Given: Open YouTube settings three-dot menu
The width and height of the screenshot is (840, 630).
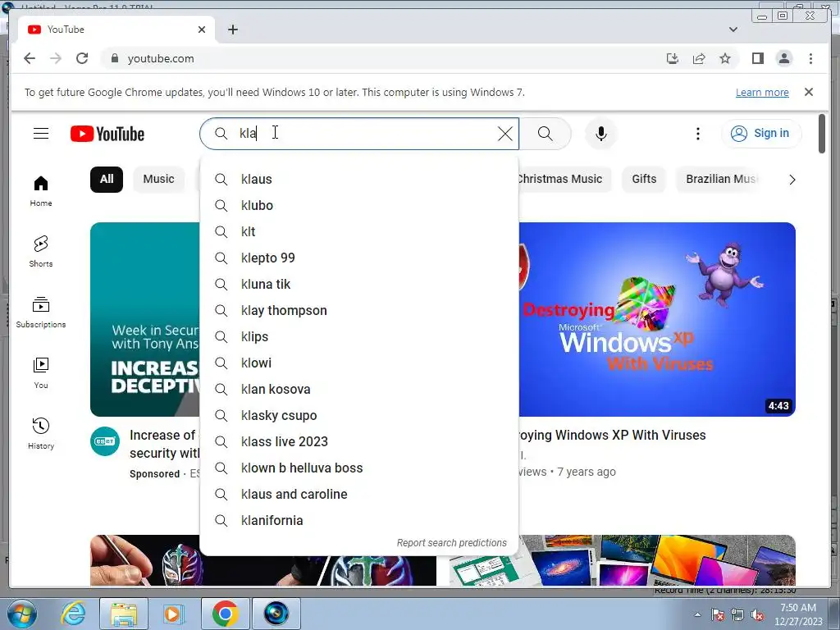Looking at the screenshot, I should pyautogui.click(x=697, y=134).
